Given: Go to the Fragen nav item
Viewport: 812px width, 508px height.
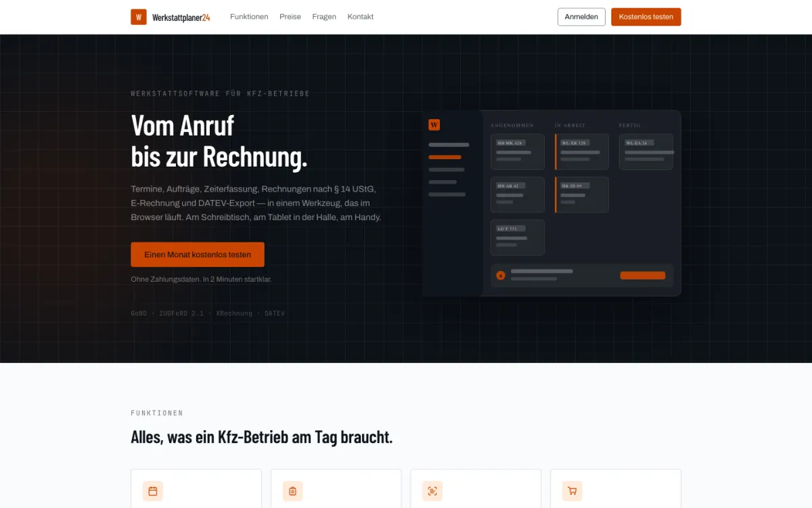Looking at the screenshot, I should tap(324, 17).
